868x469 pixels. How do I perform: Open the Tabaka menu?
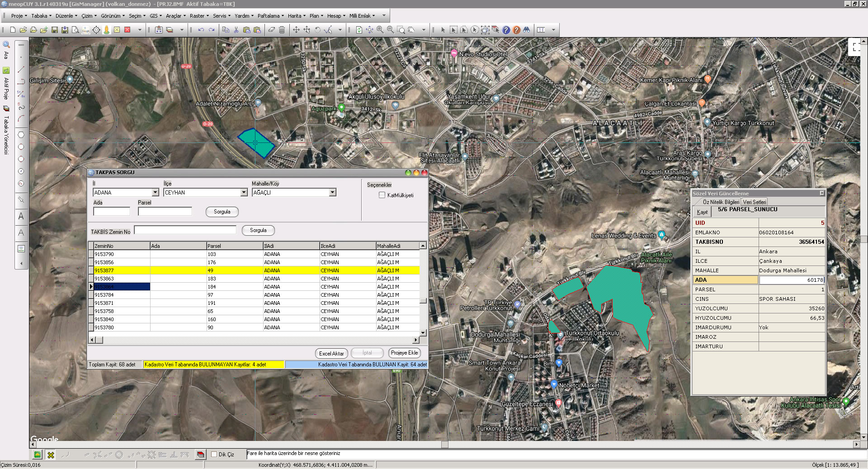(x=41, y=16)
